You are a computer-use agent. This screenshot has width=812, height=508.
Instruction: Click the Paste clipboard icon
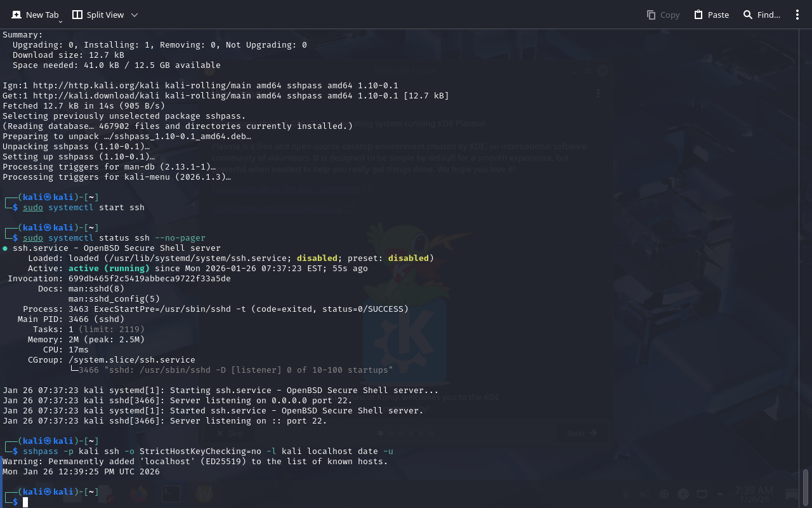click(698, 15)
